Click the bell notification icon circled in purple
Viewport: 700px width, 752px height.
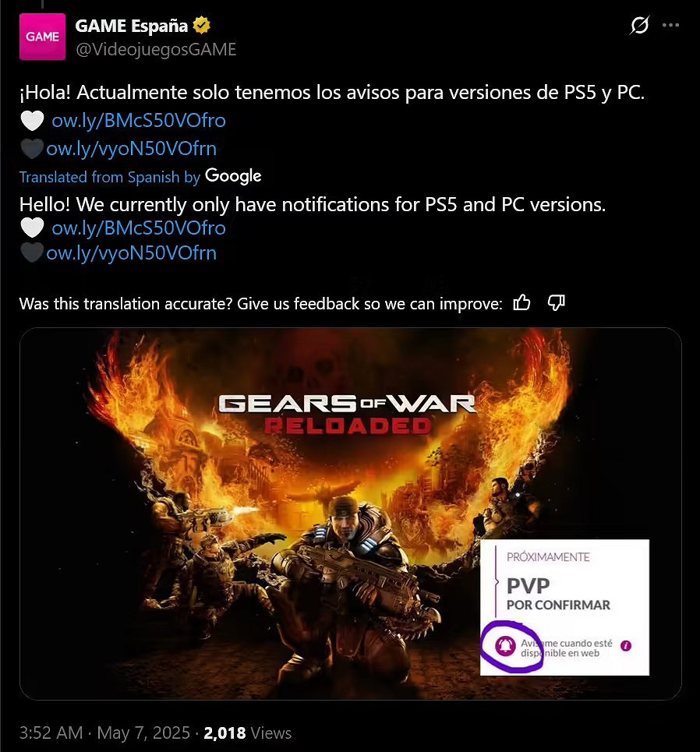click(505, 646)
